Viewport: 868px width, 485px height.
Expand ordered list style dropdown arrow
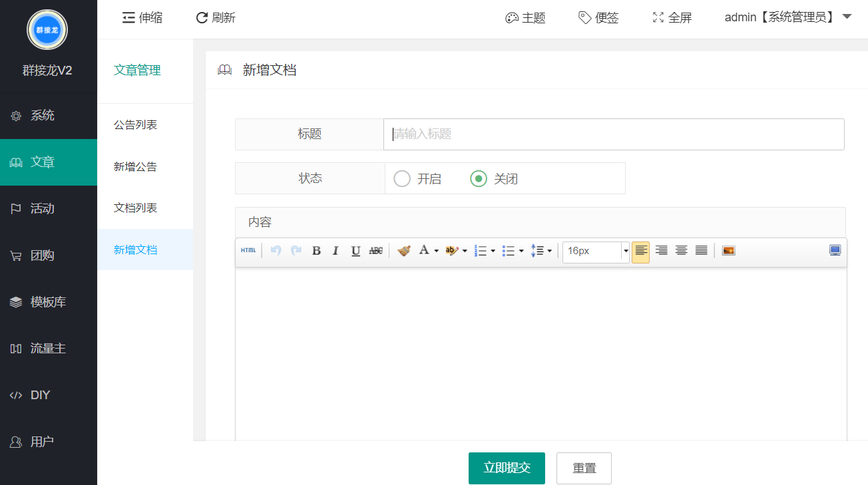(493, 251)
